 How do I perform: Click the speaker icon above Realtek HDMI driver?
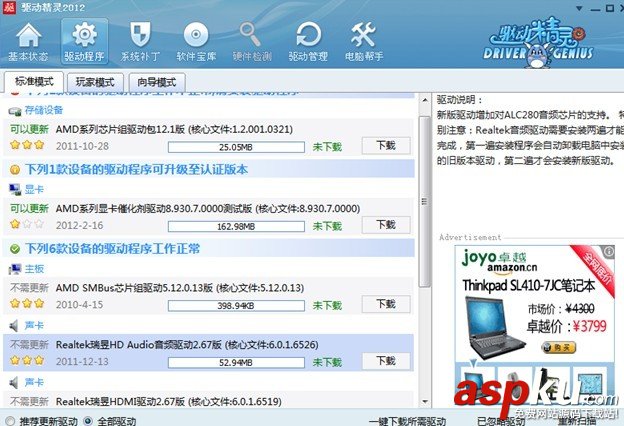(x=14, y=383)
